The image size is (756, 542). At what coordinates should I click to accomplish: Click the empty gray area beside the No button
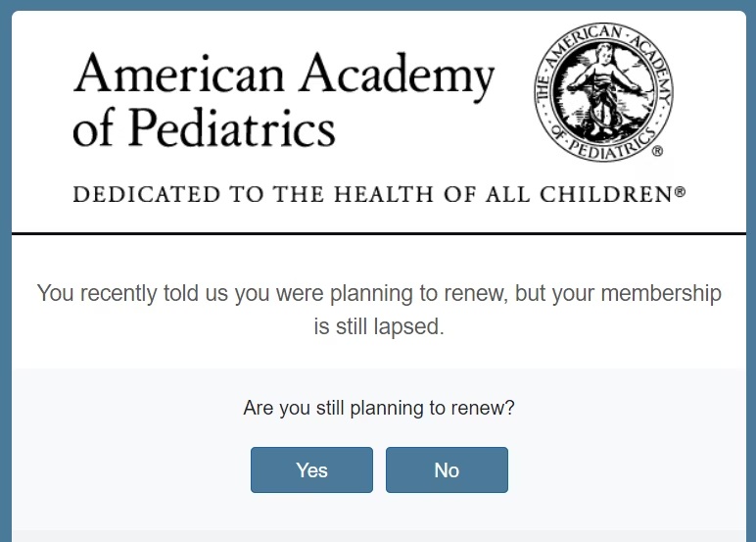[x=627, y=469]
